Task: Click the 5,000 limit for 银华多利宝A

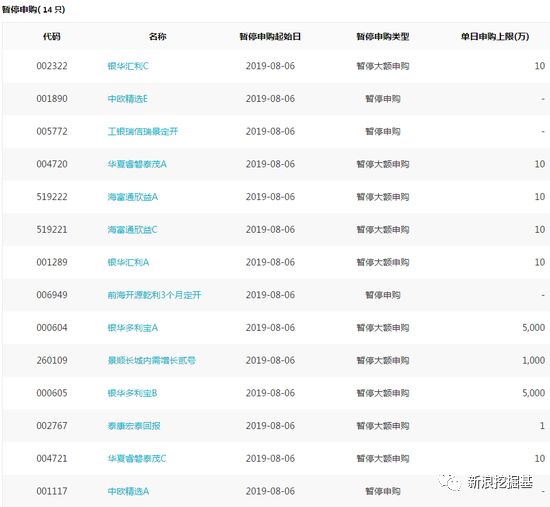Action: 534,328
